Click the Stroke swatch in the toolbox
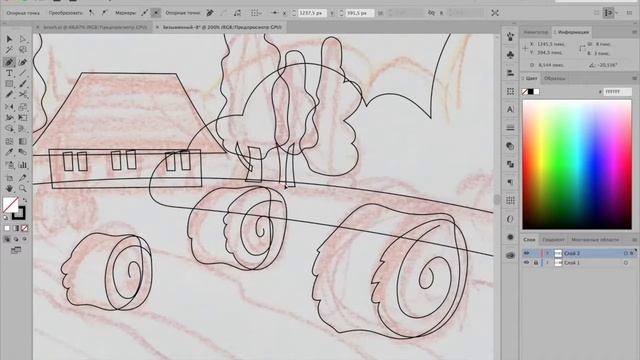 [x=18, y=213]
